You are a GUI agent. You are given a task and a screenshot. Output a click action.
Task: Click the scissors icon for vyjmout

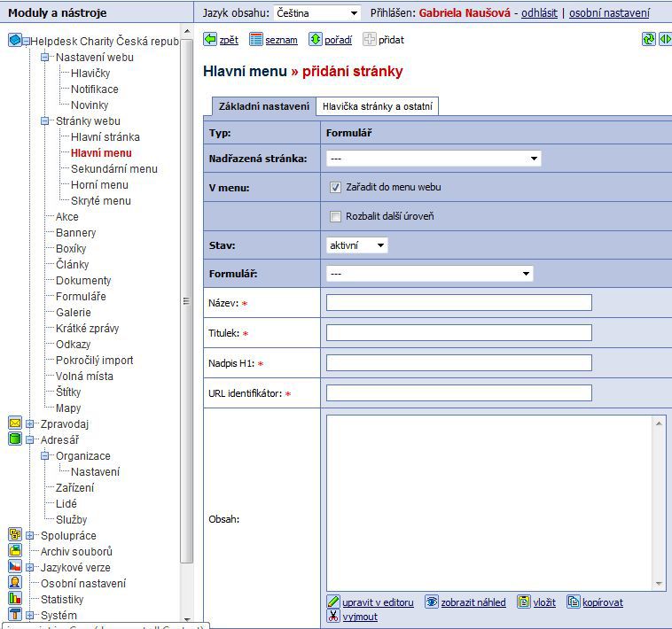(333, 616)
